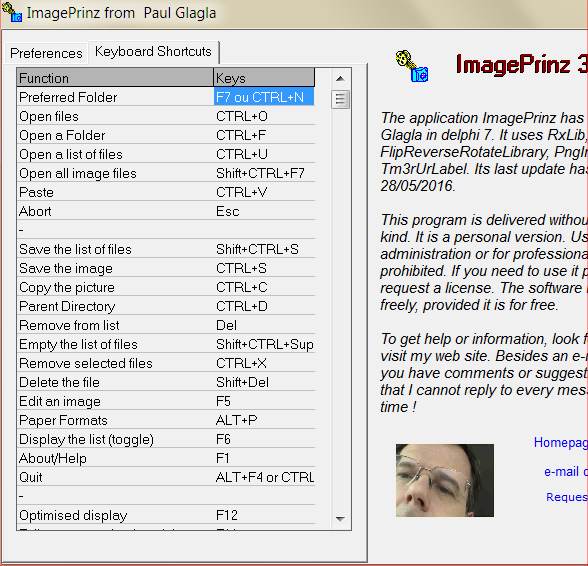Click the shortcut list scrollbar thumb
This screenshot has height=566, width=588.
pos(340,99)
